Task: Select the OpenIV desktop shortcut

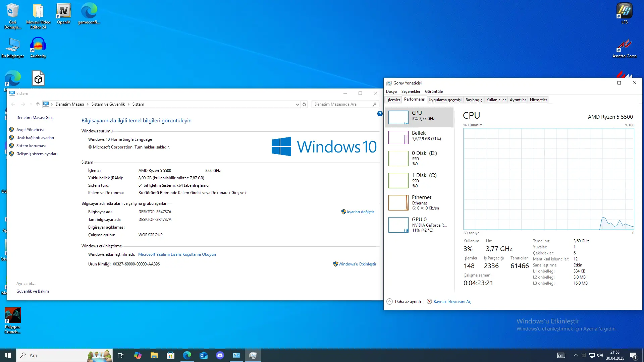Action: coord(63,14)
